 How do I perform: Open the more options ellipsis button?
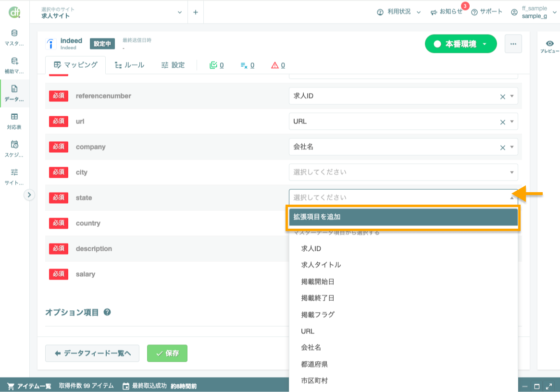tap(513, 44)
